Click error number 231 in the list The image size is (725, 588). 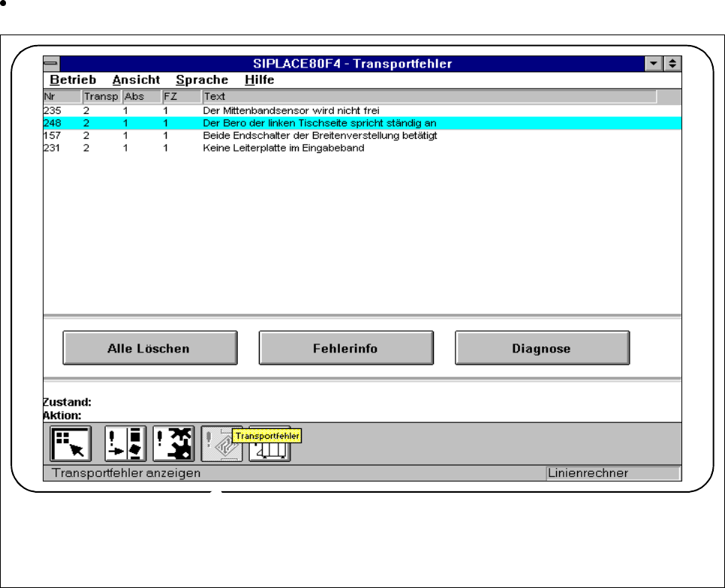(53, 148)
